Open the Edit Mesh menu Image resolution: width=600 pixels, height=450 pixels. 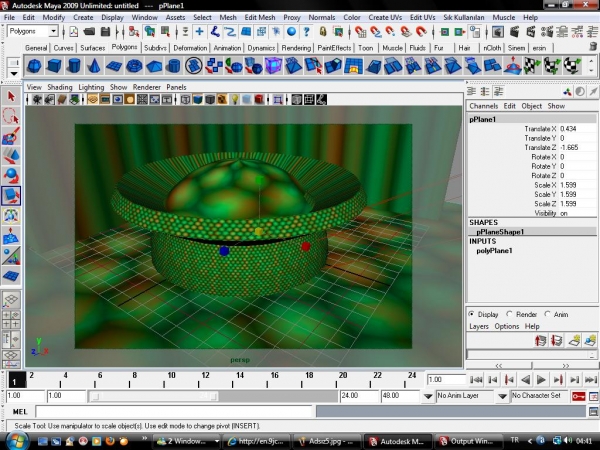coord(260,17)
